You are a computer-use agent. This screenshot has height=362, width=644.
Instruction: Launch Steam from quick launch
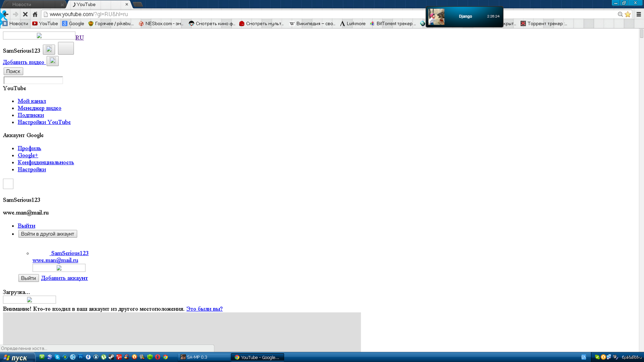pos(111,357)
